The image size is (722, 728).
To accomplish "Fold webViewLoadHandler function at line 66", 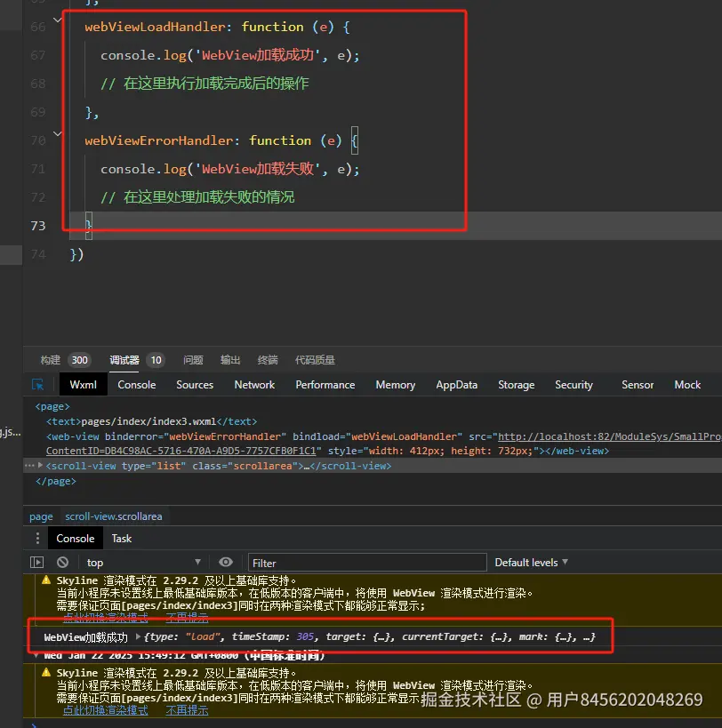I will point(59,20).
